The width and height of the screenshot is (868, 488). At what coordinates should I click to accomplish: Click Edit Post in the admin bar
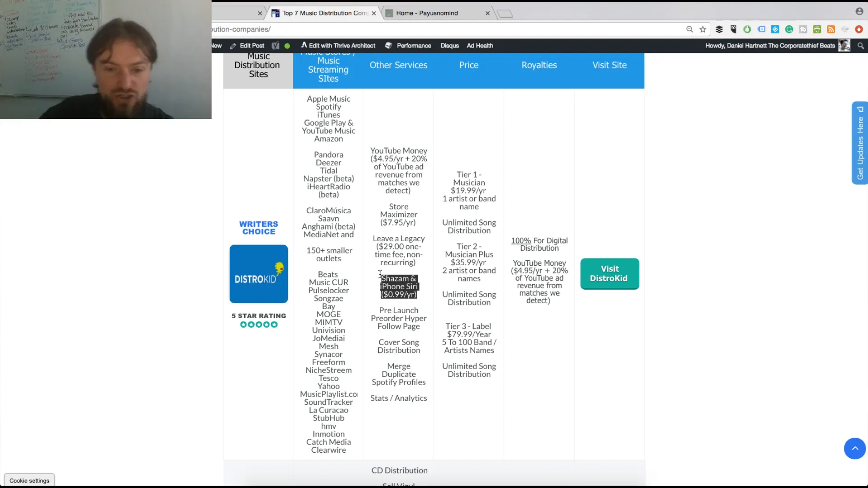(247, 46)
